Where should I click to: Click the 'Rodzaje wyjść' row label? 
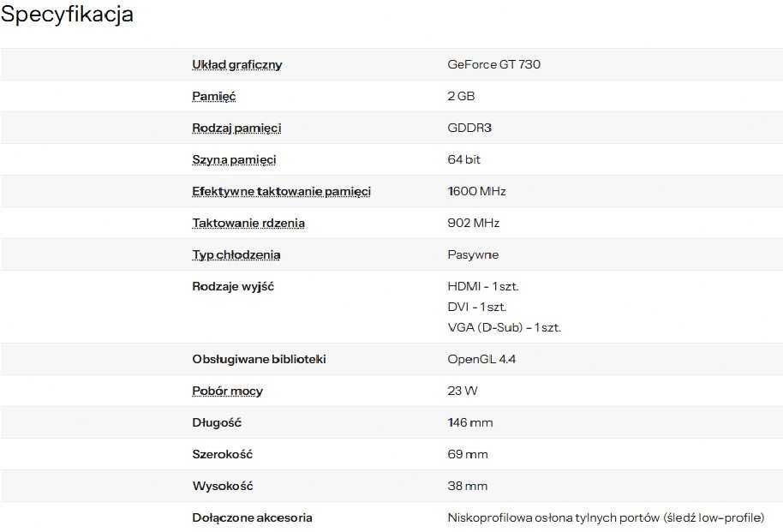(x=233, y=287)
